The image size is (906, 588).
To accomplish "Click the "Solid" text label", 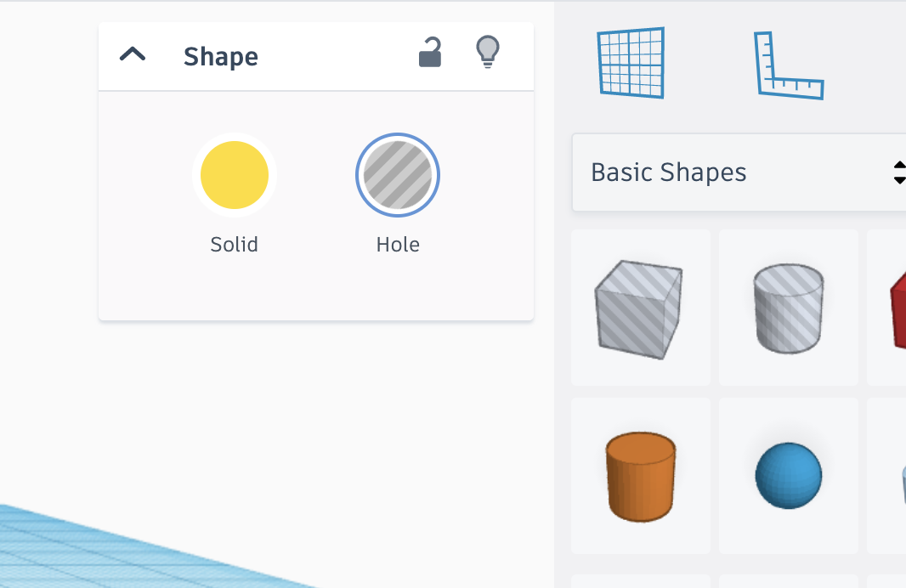I will pyautogui.click(x=234, y=245).
